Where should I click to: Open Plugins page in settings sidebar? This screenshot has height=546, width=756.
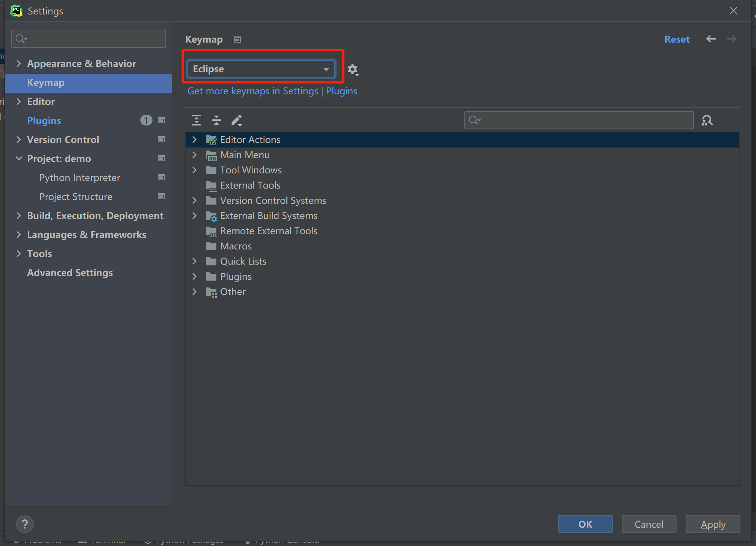(44, 121)
